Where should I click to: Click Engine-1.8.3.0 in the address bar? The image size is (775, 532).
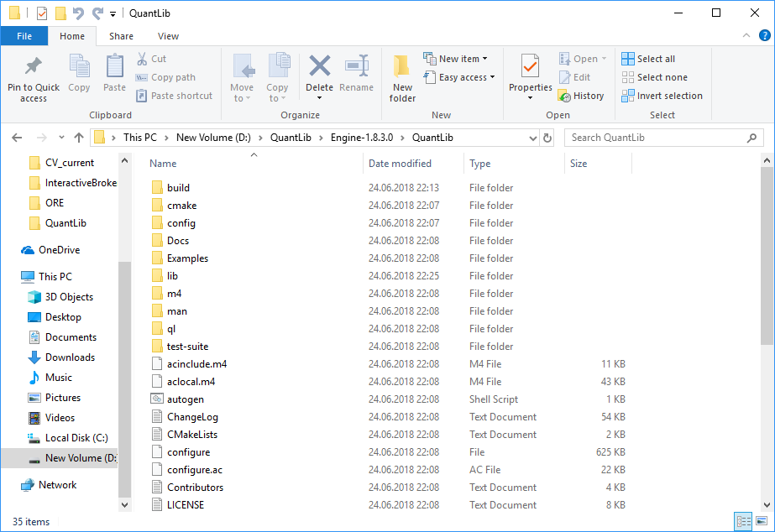coord(361,138)
